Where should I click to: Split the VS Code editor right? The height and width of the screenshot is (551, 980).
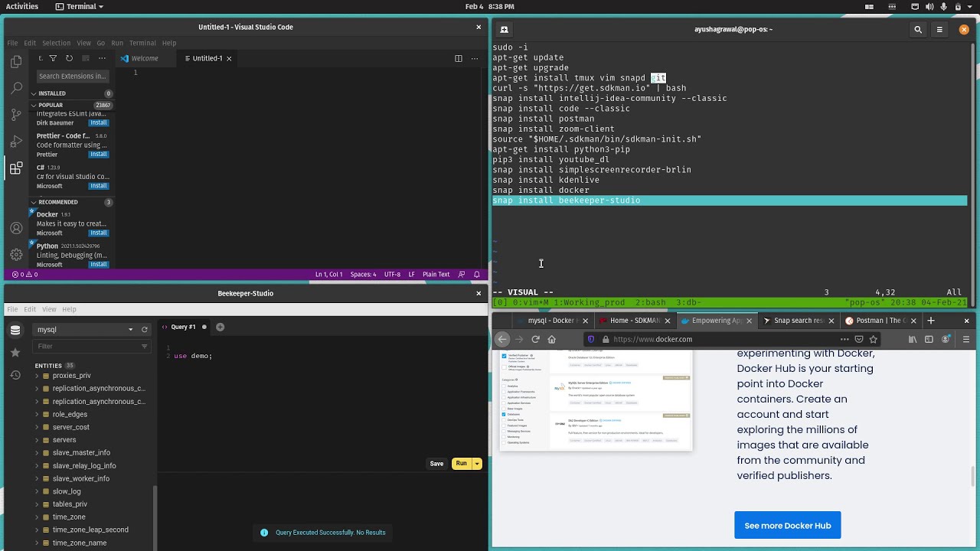pos(459,58)
